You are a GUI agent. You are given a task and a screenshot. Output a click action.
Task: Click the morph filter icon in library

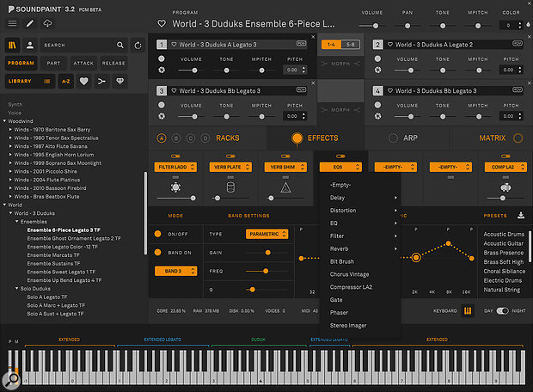(x=101, y=82)
